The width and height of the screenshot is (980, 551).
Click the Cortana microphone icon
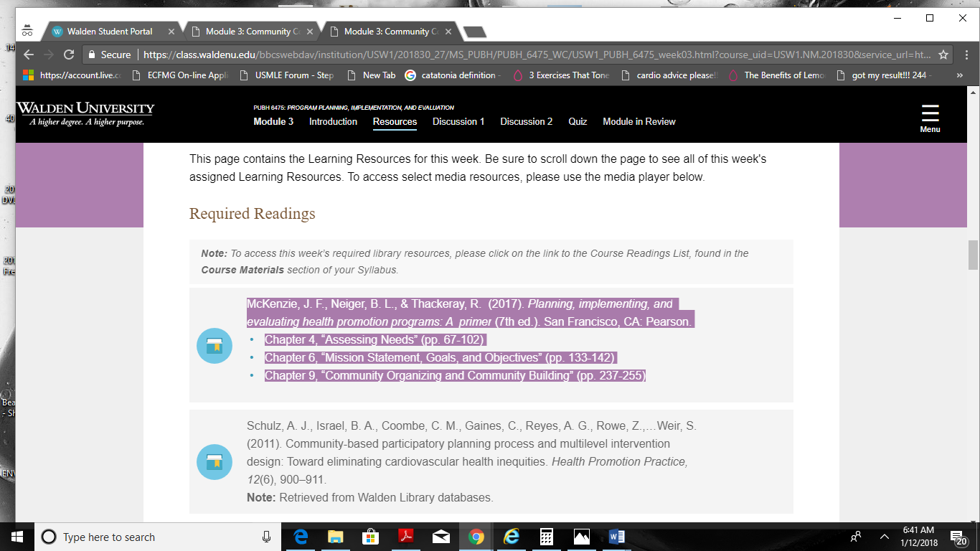coord(266,537)
